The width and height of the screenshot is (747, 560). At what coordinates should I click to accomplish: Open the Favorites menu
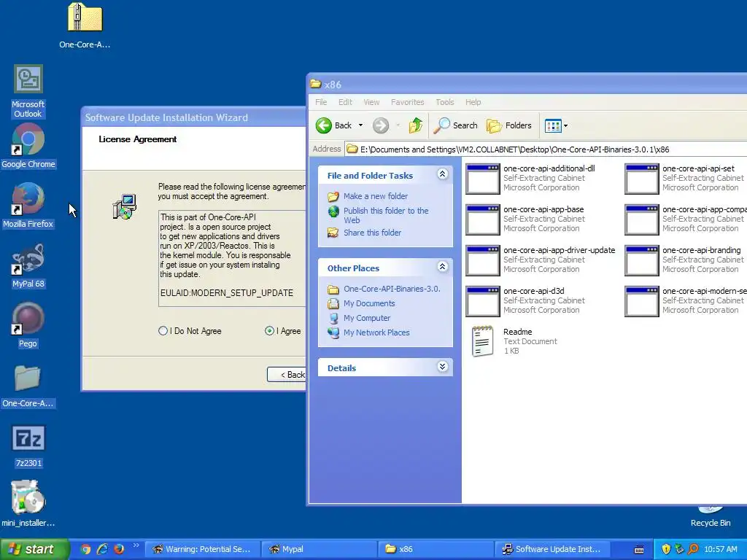[x=407, y=102]
